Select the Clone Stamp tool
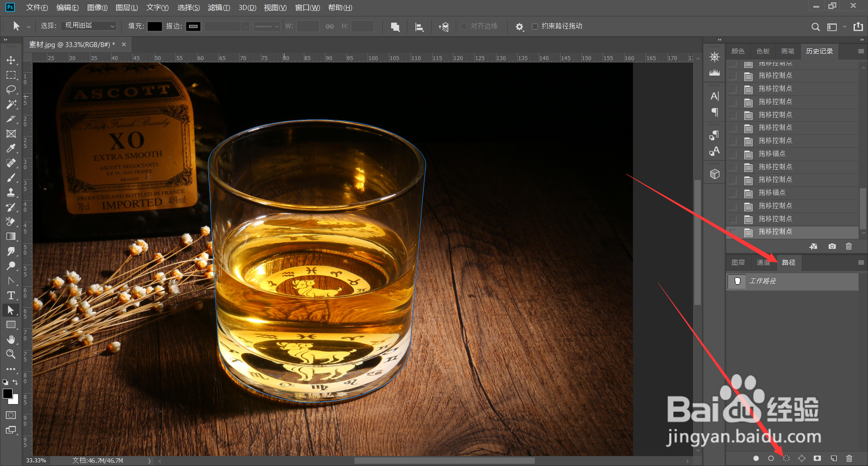The image size is (868, 466). [11, 193]
